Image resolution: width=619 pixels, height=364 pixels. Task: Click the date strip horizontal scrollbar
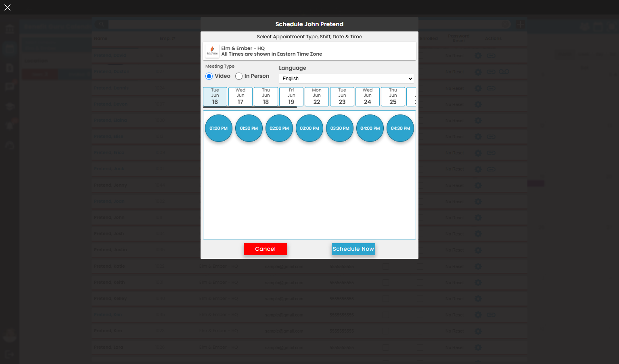(250, 107)
